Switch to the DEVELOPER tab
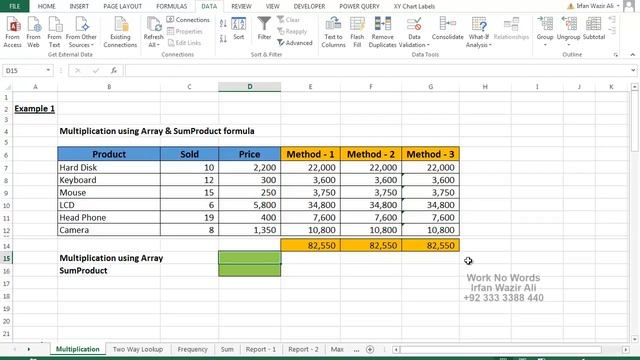Viewport: 640px width, 360px height. (309, 6)
